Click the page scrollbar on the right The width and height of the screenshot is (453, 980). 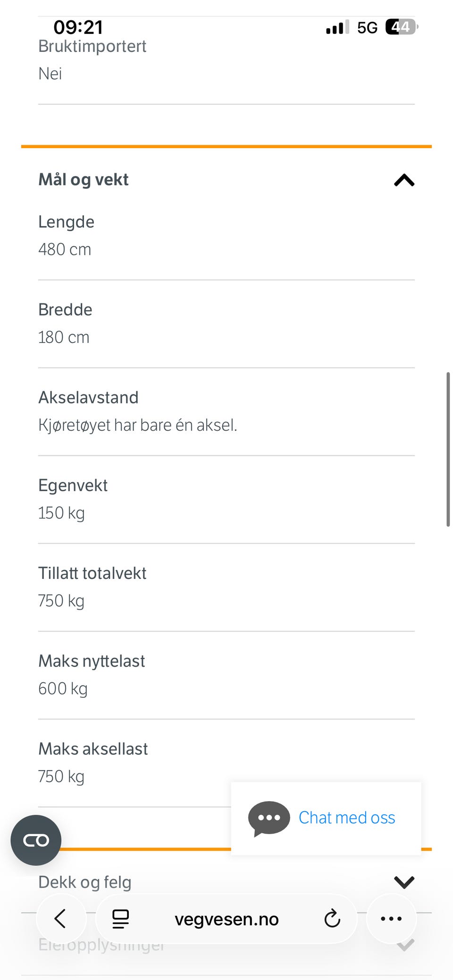point(448,449)
